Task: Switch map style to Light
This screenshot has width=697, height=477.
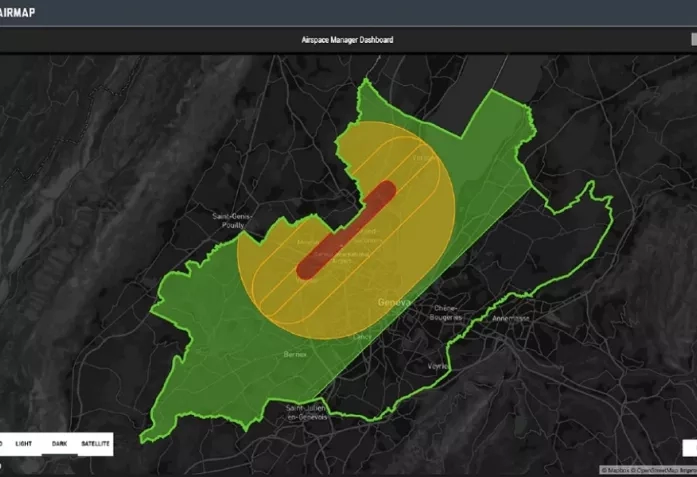Action: (x=22, y=442)
